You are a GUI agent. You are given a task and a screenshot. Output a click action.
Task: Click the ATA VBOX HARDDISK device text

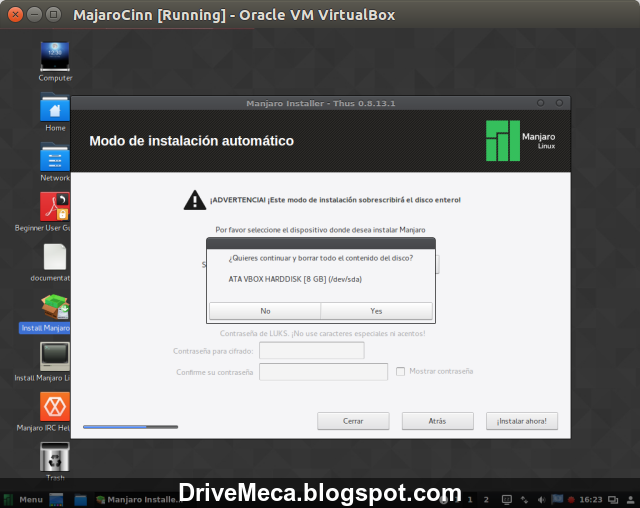tap(295, 279)
